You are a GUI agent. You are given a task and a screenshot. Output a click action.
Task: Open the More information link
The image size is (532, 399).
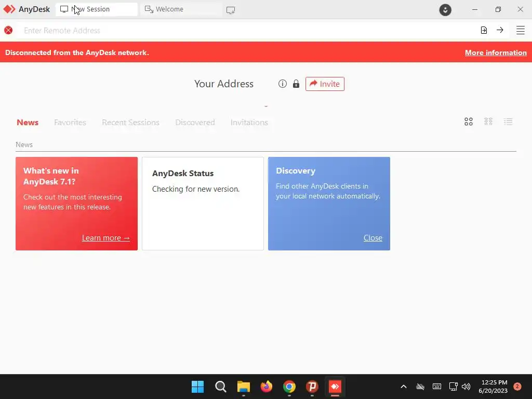coord(496,52)
